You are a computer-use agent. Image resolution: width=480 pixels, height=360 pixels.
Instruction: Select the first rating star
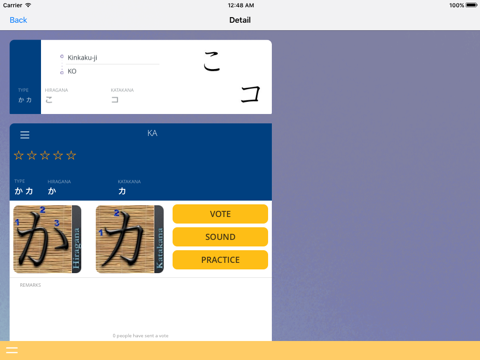[19, 155]
